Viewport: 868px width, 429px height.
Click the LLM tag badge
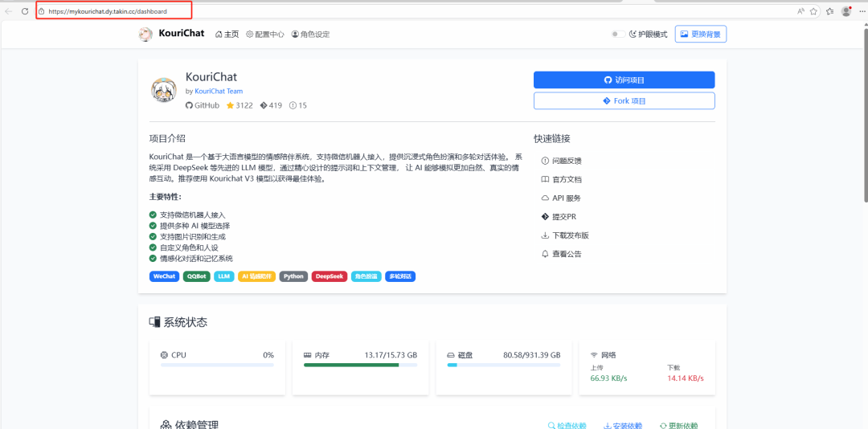(x=224, y=276)
